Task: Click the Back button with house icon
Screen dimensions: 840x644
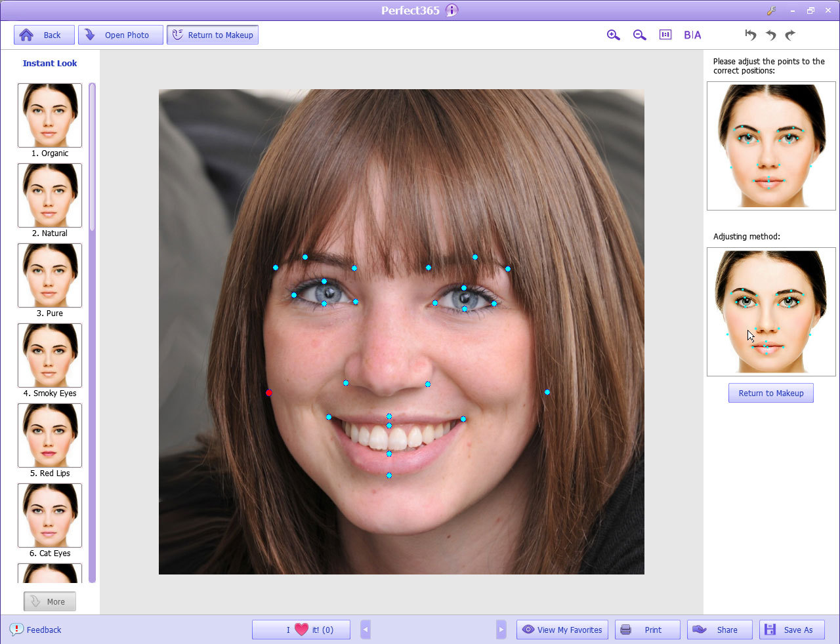Action: [44, 35]
